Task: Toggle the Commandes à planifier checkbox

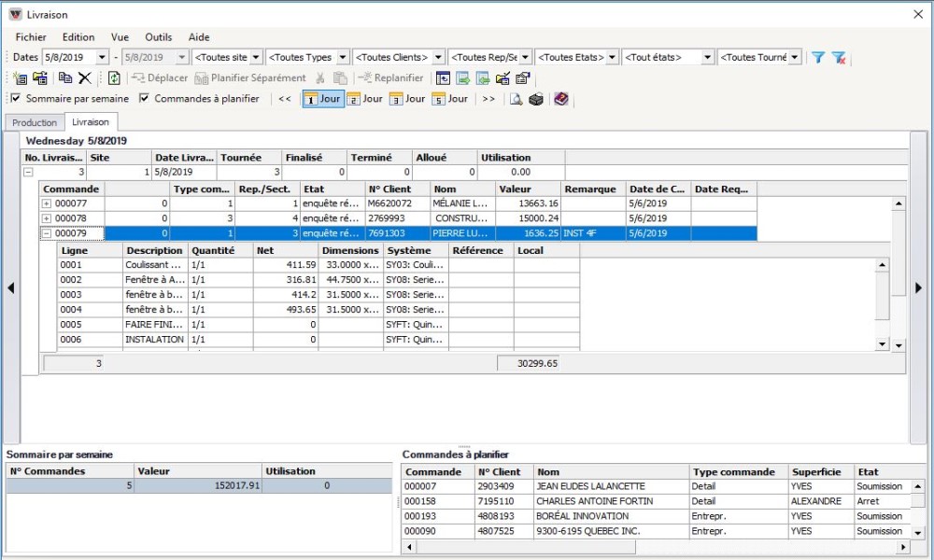Action: pyautogui.click(x=144, y=99)
